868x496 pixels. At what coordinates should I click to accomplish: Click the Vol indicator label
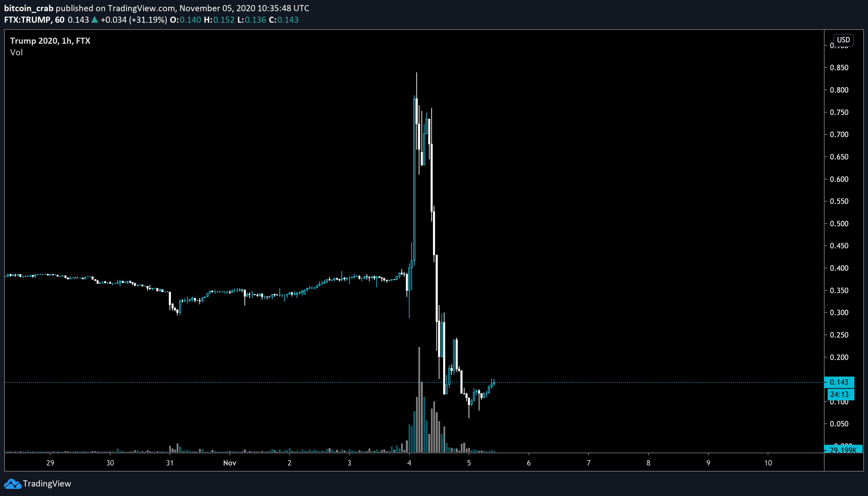point(16,53)
